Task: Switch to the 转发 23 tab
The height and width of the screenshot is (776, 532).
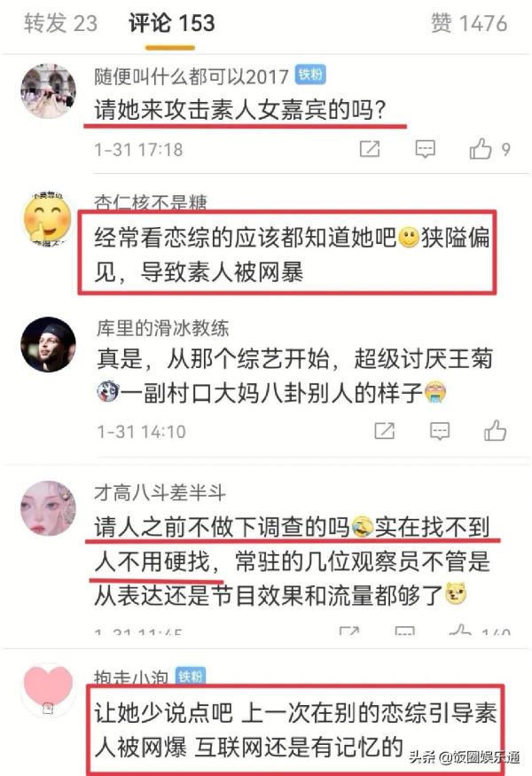Action: click(x=60, y=23)
